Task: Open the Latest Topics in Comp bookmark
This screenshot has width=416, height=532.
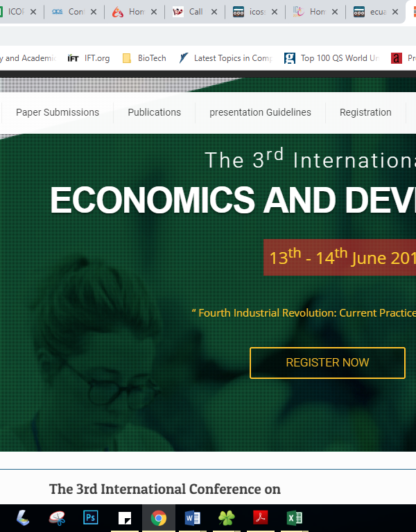Action: coord(225,58)
